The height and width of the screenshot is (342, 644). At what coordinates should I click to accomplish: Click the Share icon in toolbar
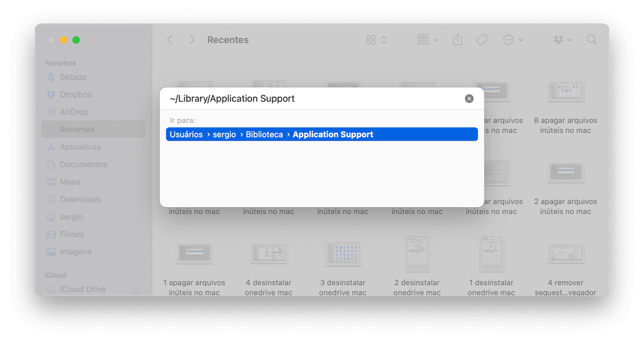pyautogui.click(x=458, y=40)
